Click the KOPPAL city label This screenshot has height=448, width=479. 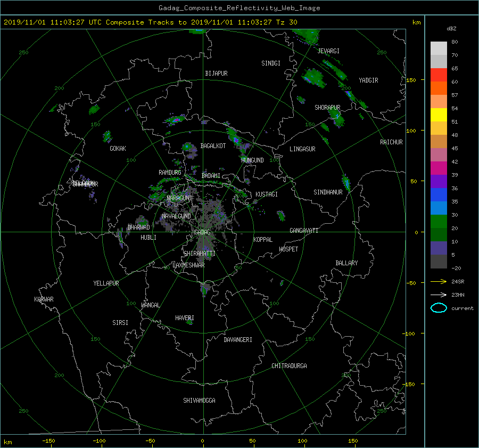(x=263, y=239)
